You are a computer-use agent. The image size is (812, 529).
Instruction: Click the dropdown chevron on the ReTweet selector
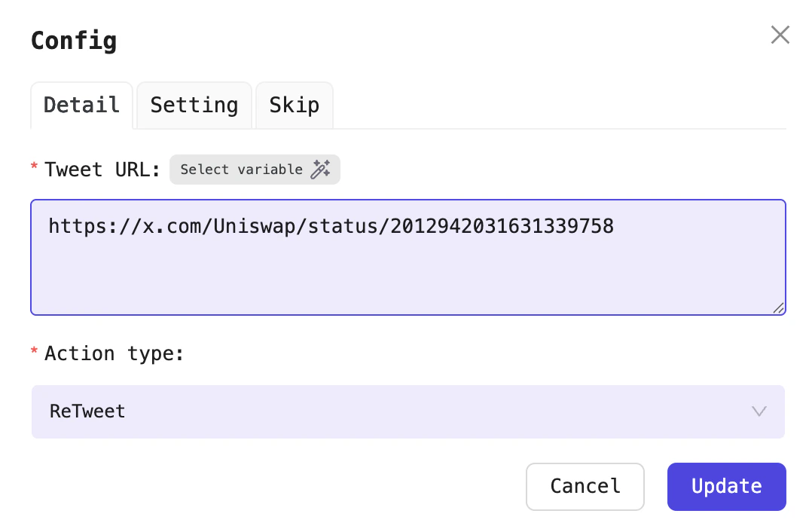click(x=759, y=411)
